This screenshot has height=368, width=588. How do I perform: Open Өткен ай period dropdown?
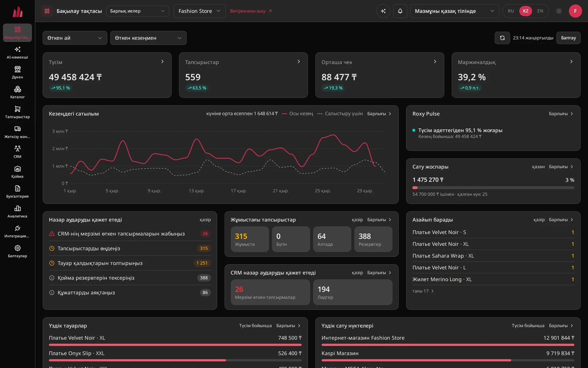(75, 38)
